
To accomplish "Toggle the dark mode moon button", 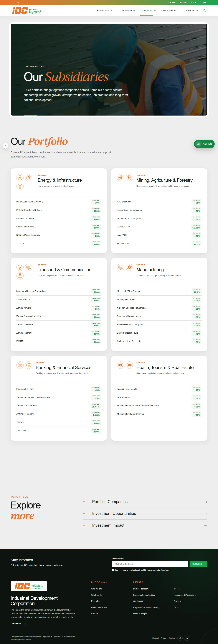I will (x=5, y=146).
